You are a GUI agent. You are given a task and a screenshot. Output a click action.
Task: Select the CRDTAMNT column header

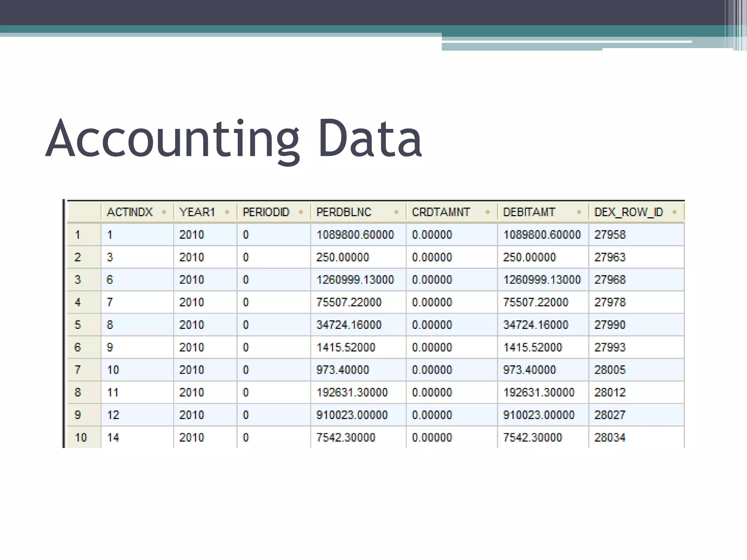click(452, 212)
